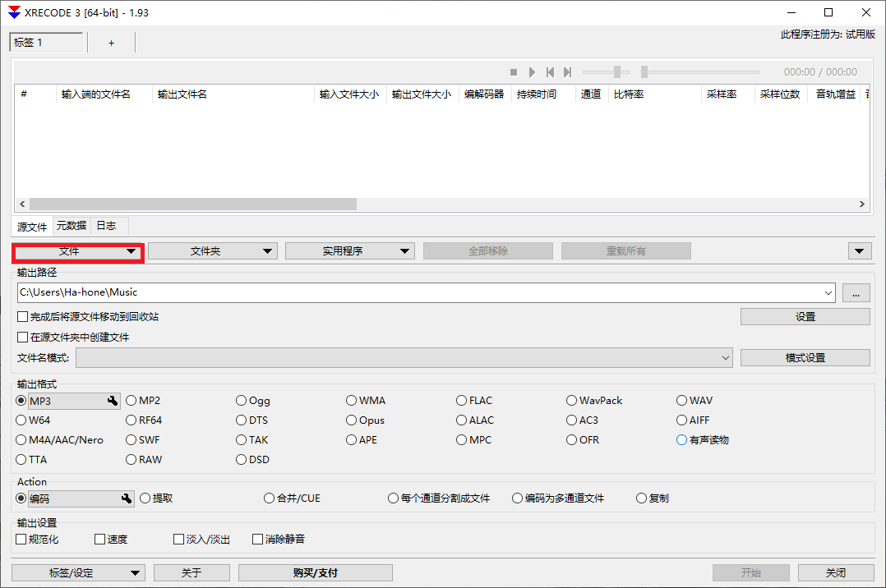Switch to the 源文件 tab
This screenshot has height=588, width=886.
[x=32, y=227]
